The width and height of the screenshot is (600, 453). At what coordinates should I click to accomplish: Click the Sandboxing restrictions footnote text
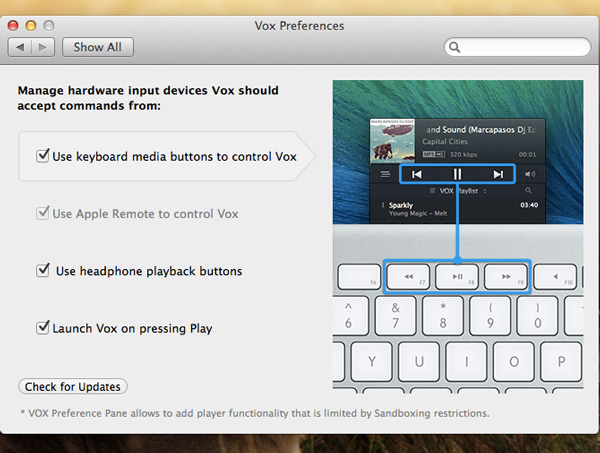tap(255, 413)
